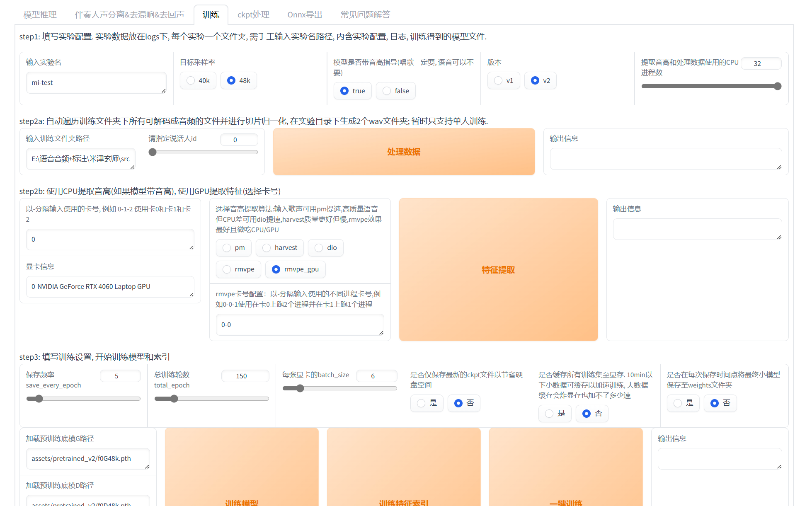The width and height of the screenshot is (812, 506).
Task: Click the 特征提取 button
Action: coord(498,270)
